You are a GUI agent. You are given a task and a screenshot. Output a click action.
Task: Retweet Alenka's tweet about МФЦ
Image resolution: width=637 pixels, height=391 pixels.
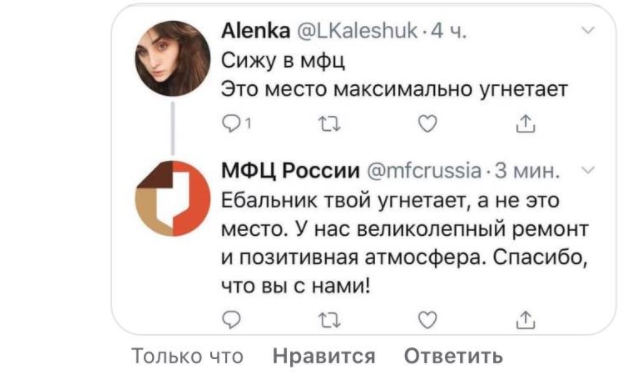tap(329, 124)
